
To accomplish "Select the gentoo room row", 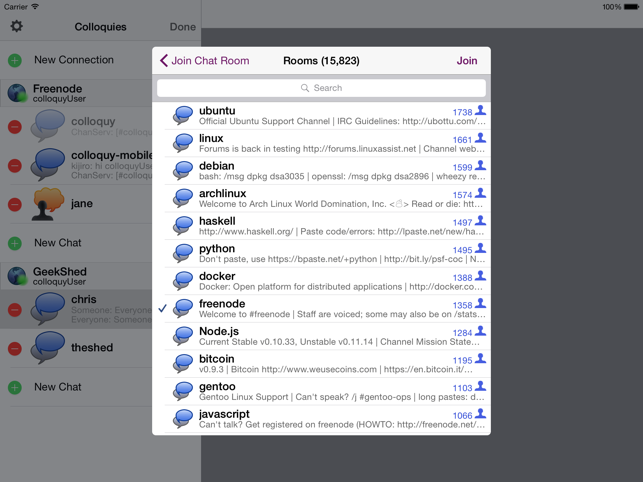I will [322, 391].
